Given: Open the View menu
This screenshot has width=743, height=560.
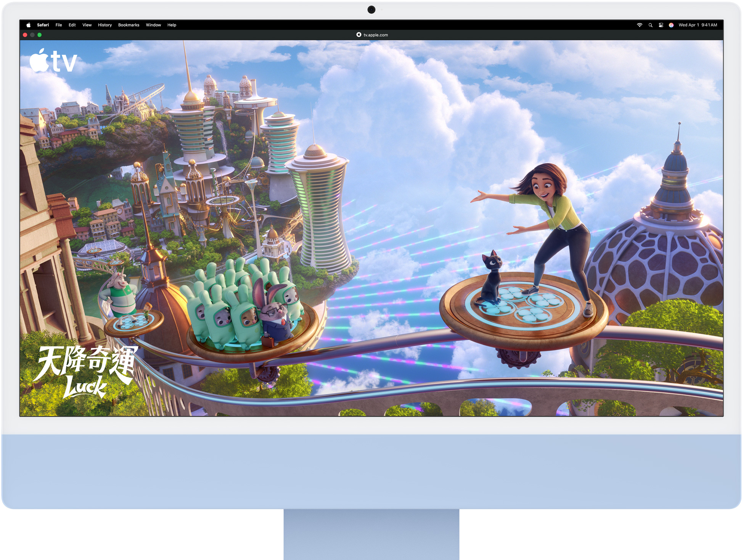Looking at the screenshot, I should (87, 25).
